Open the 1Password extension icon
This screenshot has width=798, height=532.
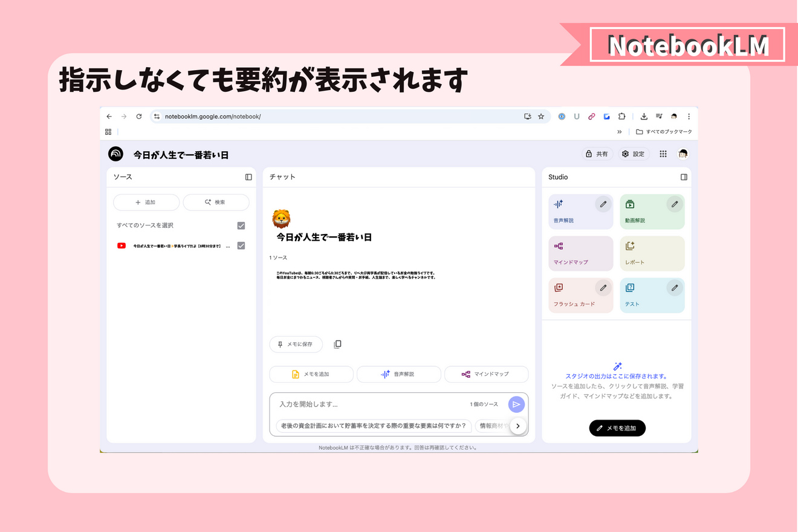(562, 117)
